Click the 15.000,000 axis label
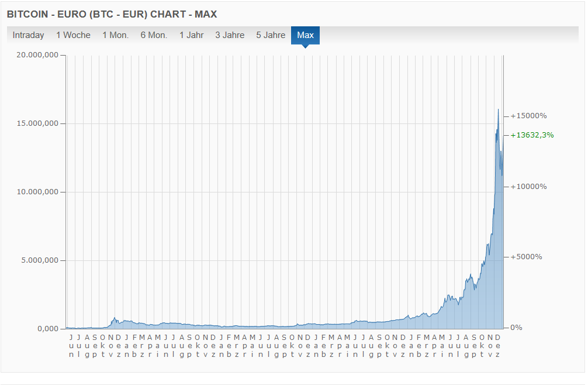Image resolution: width=588 pixels, height=385 pixels. (37, 123)
